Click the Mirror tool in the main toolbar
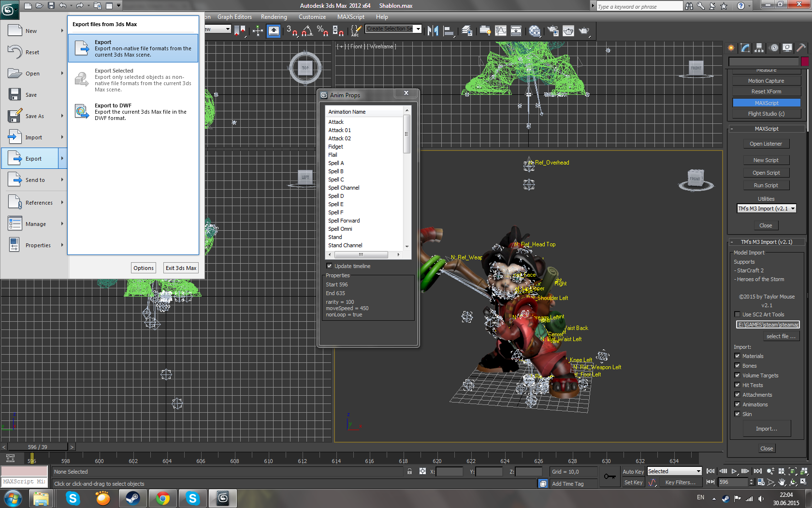This screenshot has width=812, height=508. pyautogui.click(x=433, y=31)
